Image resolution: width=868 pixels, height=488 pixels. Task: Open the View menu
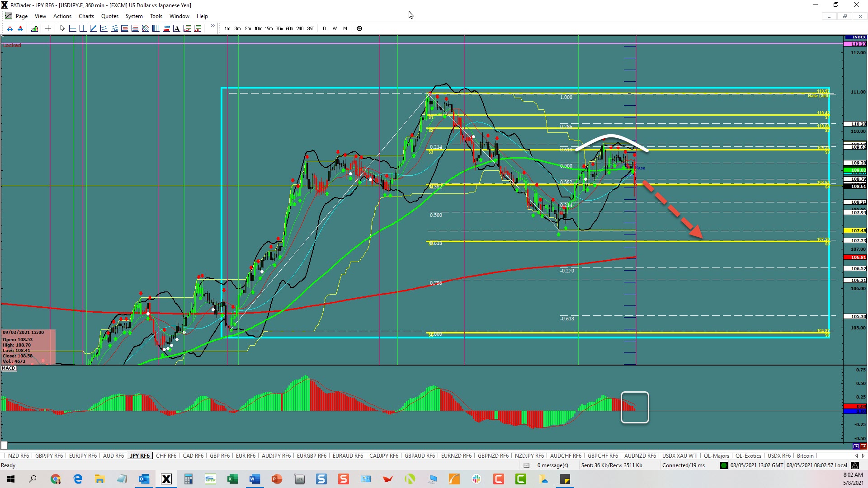point(40,16)
